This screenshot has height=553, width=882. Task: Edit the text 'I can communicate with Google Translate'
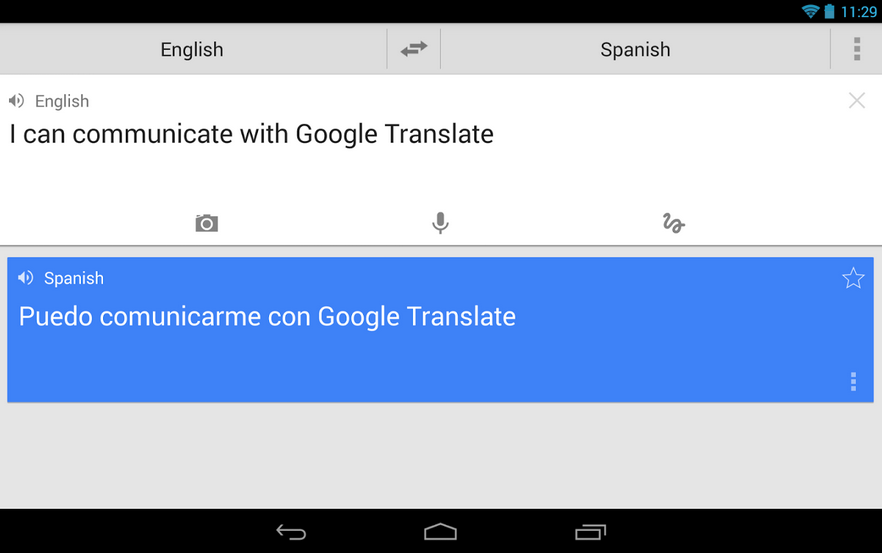[x=252, y=134]
